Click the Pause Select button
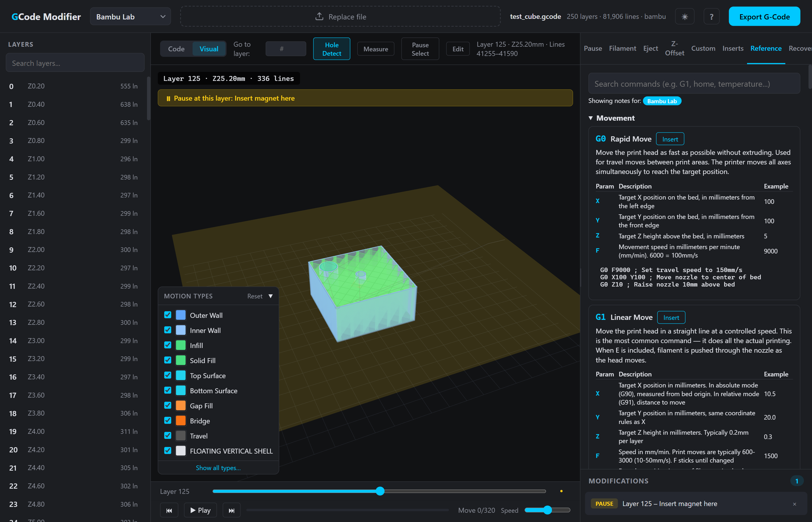The width and height of the screenshot is (812, 522). coord(420,49)
